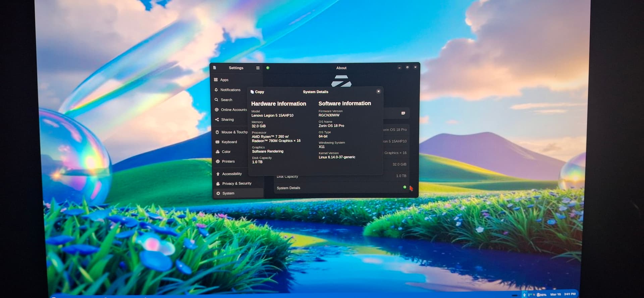Image resolution: width=644 pixels, height=298 pixels.
Task: Select the 32.0 GiB memory value in System Details
Action: 259,126
